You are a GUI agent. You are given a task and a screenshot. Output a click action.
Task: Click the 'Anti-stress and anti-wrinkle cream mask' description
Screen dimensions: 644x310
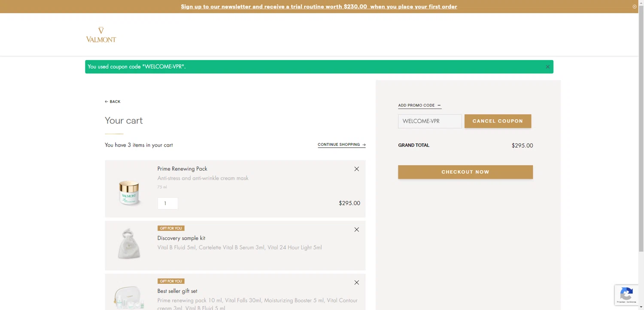[203, 178]
